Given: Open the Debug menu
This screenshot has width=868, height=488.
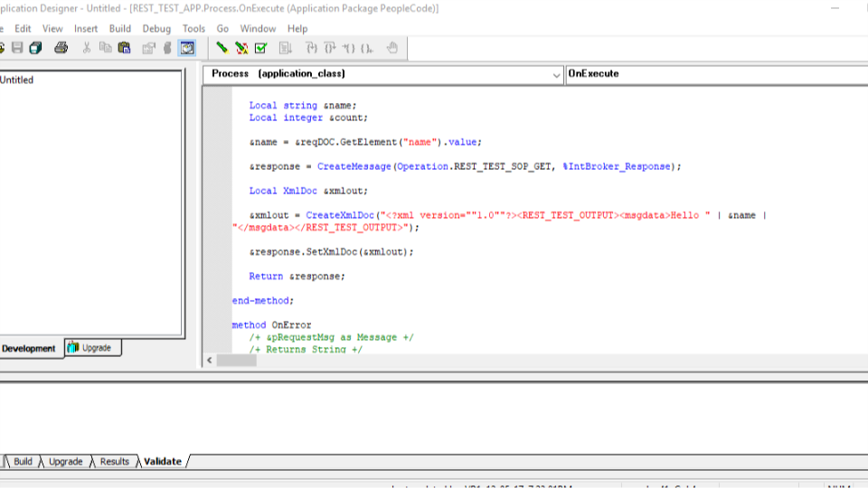Looking at the screenshot, I should (156, 29).
